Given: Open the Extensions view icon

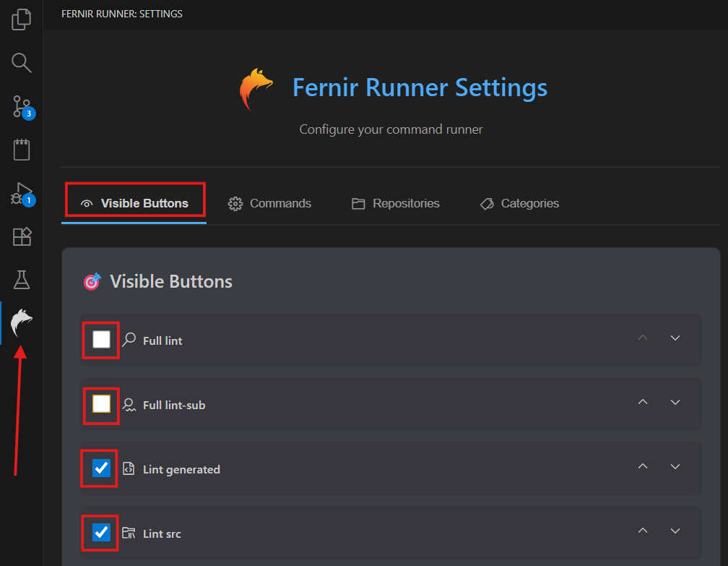Looking at the screenshot, I should [x=22, y=236].
